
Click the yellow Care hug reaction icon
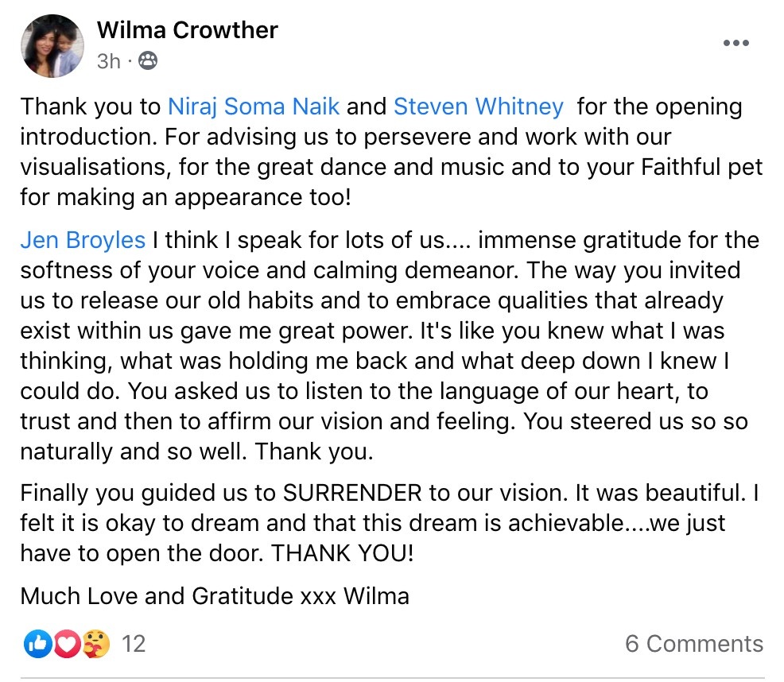(x=96, y=643)
